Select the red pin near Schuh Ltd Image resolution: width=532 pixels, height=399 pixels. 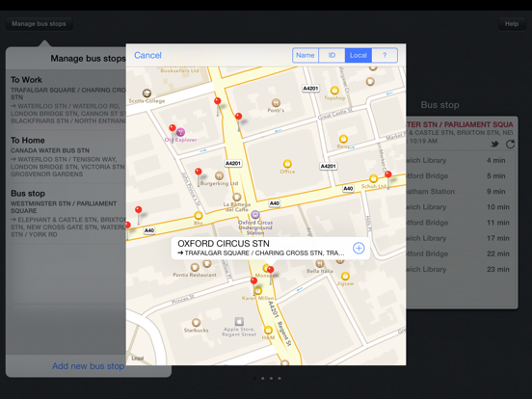(x=388, y=174)
